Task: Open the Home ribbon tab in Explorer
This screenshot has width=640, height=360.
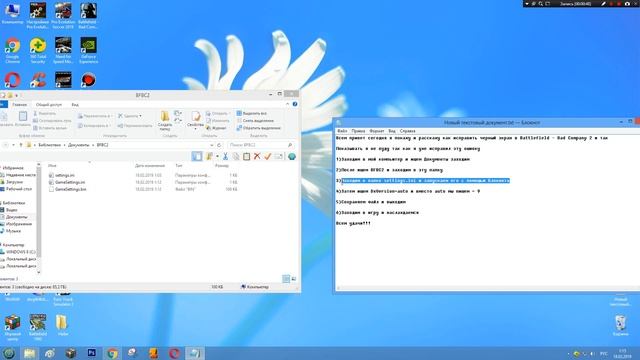Action: [19, 104]
